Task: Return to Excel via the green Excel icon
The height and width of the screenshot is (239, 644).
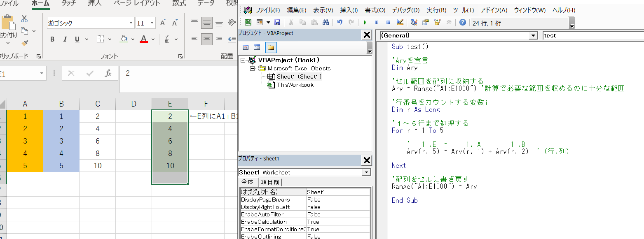Action: [x=248, y=23]
